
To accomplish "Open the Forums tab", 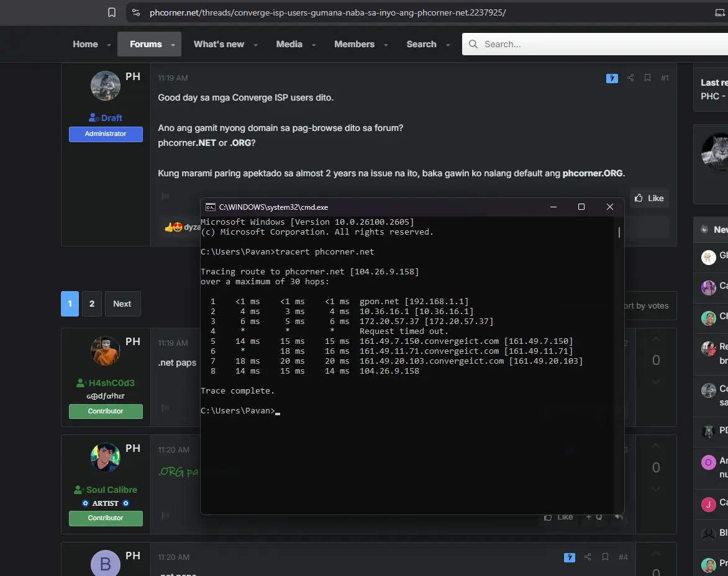I will click(146, 44).
